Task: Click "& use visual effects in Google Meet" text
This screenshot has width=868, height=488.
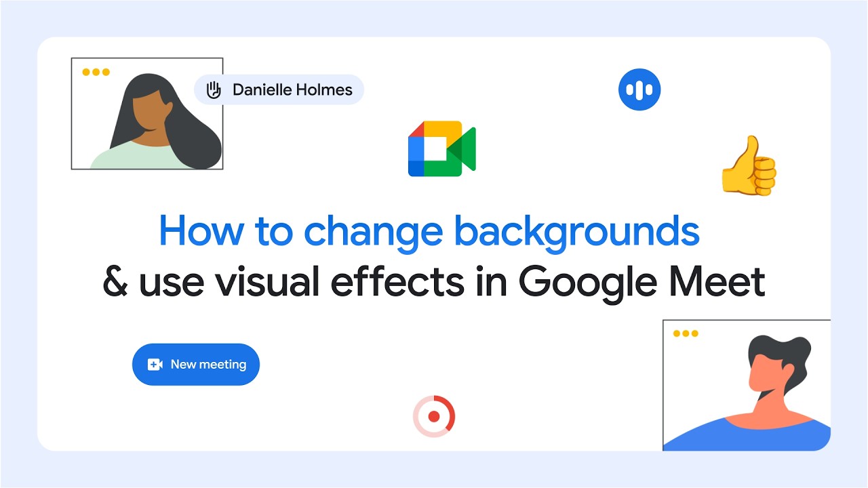Action: pyautogui.click(x=434, y=282)
